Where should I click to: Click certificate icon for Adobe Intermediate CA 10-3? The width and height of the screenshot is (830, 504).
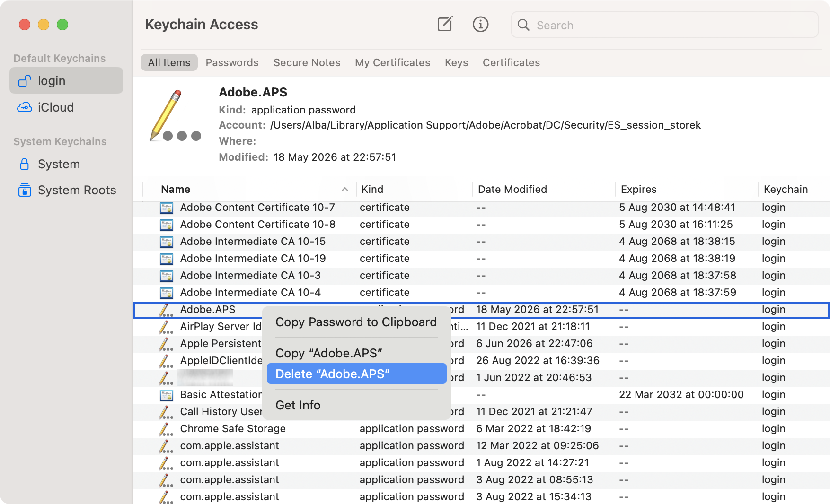pos(167,276)
